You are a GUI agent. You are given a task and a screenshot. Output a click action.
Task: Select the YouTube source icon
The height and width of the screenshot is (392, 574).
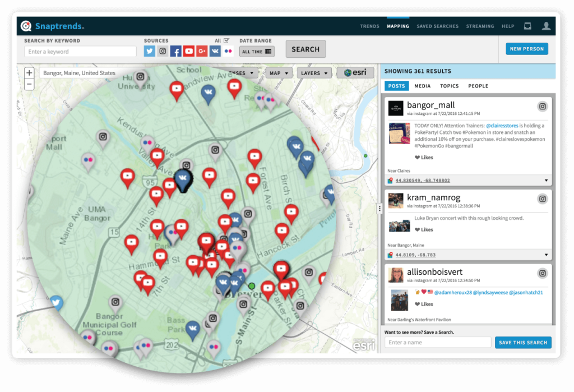click(189, 51)
